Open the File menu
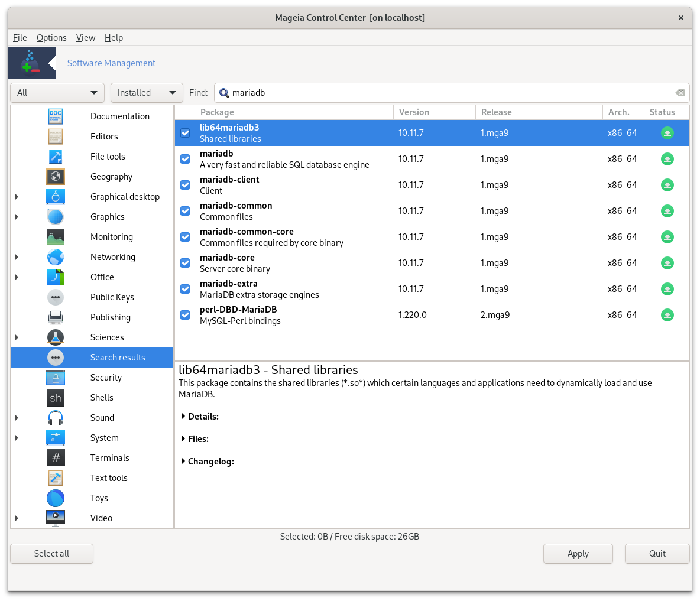 click(x=20, y=38)
